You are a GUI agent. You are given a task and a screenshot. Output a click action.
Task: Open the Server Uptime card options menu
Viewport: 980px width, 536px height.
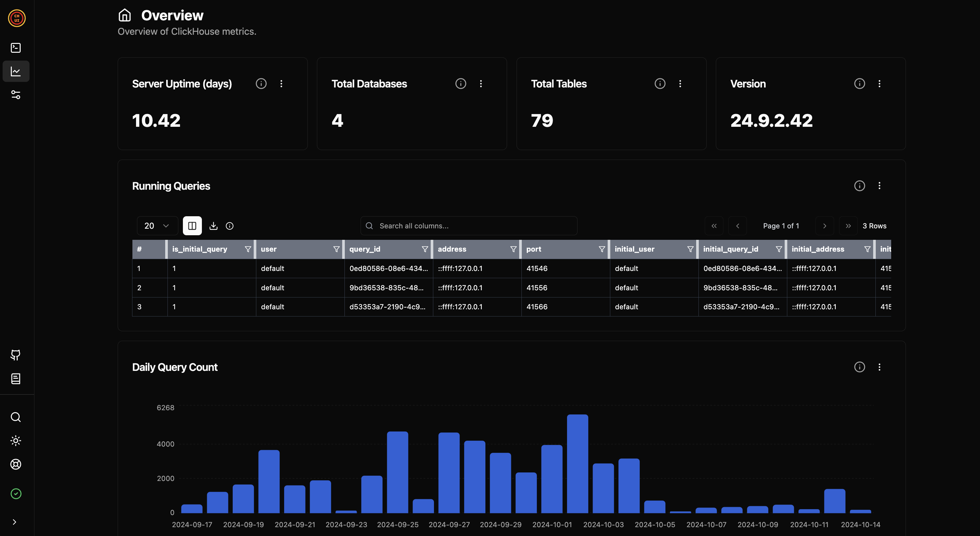(281, 84)
